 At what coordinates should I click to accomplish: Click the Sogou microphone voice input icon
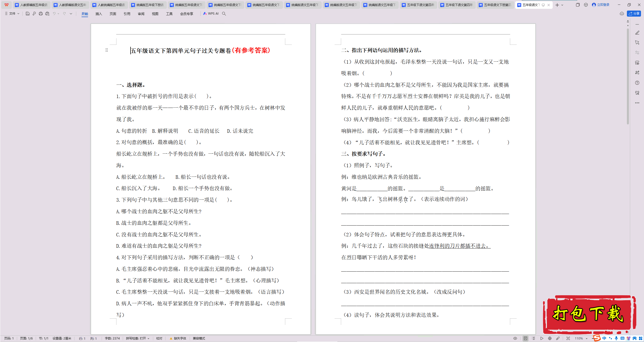(616, 338)
